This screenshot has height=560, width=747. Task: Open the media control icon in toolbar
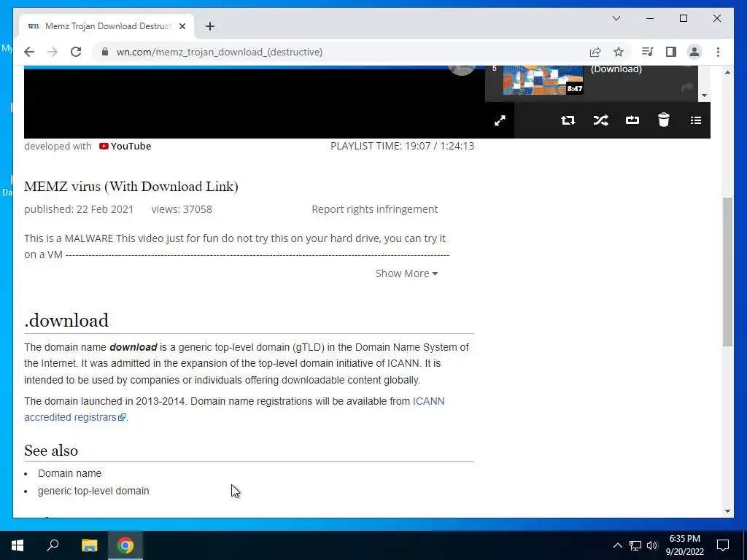[x=647, y=52]
